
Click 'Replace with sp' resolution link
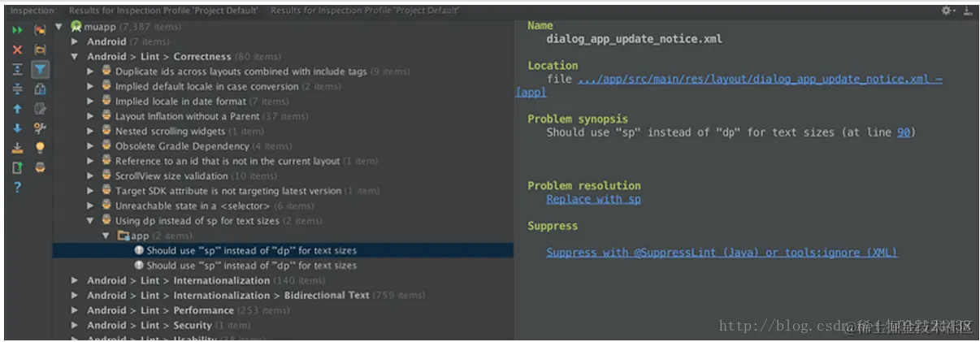593,199
